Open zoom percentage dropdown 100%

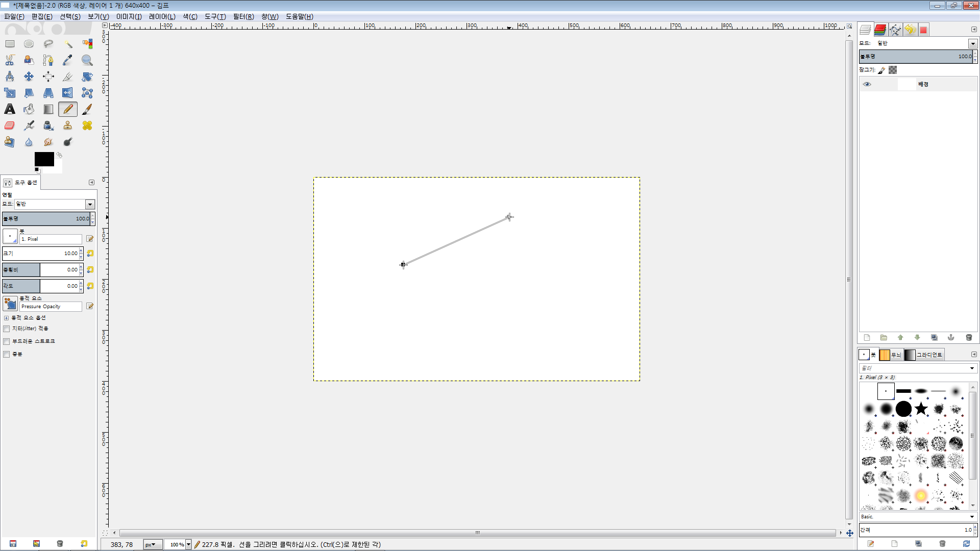click(188, 544)
